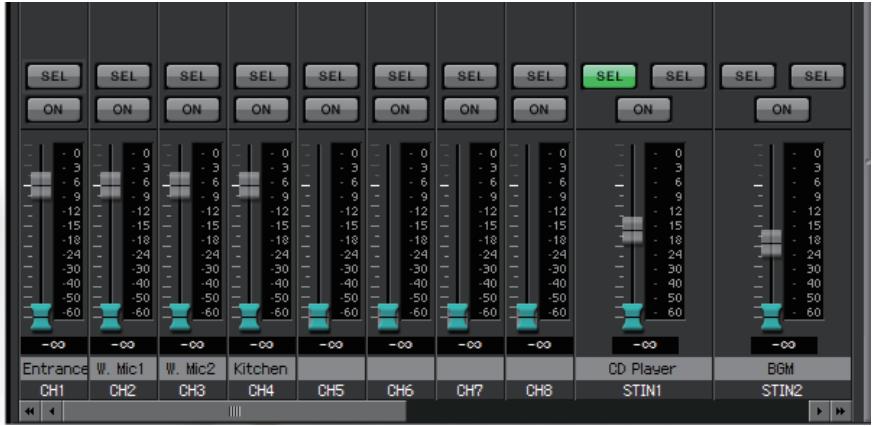Click the STIN1 level value field showing -∞
873x426 pixels.
pos(645,345)
